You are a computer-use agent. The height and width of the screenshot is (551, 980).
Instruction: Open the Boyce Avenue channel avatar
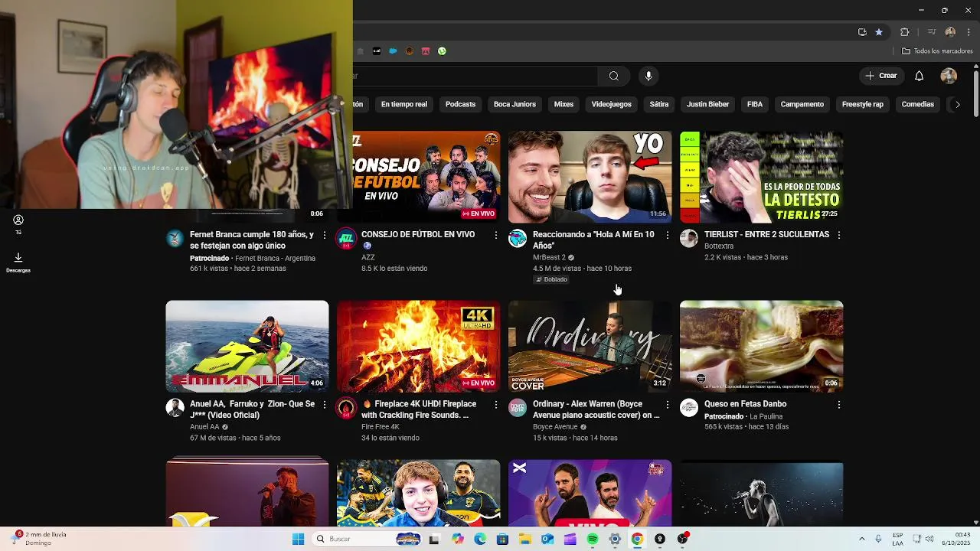coord(518,407)
